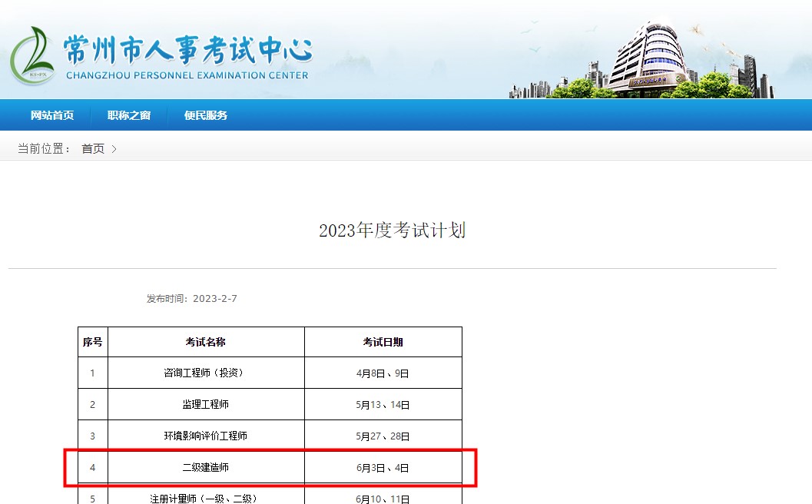Click the 环境影响评价工程师 table entry

(x=203, y=435)
